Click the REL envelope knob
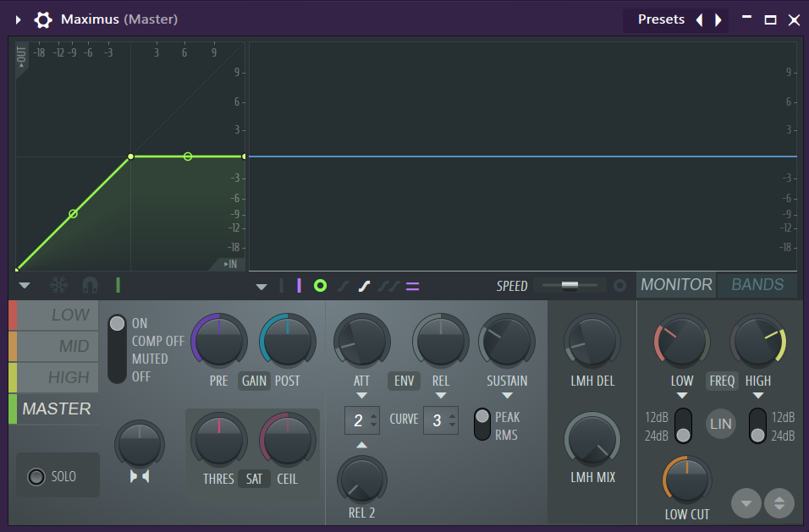Screen dimensions: 809x532 [x=441, y=341]
